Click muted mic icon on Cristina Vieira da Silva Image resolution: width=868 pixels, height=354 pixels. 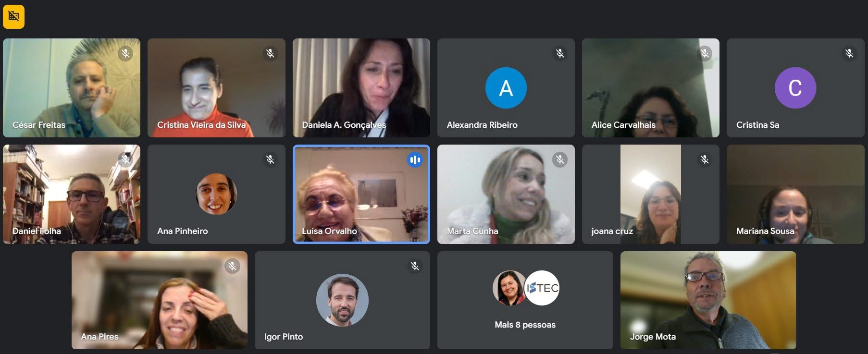271,53
